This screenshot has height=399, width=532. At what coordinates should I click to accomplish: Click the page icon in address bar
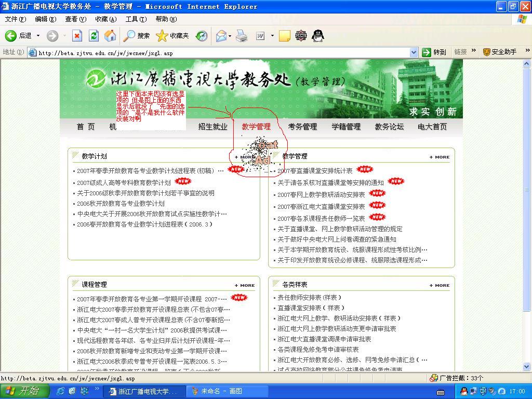[33, 52]
